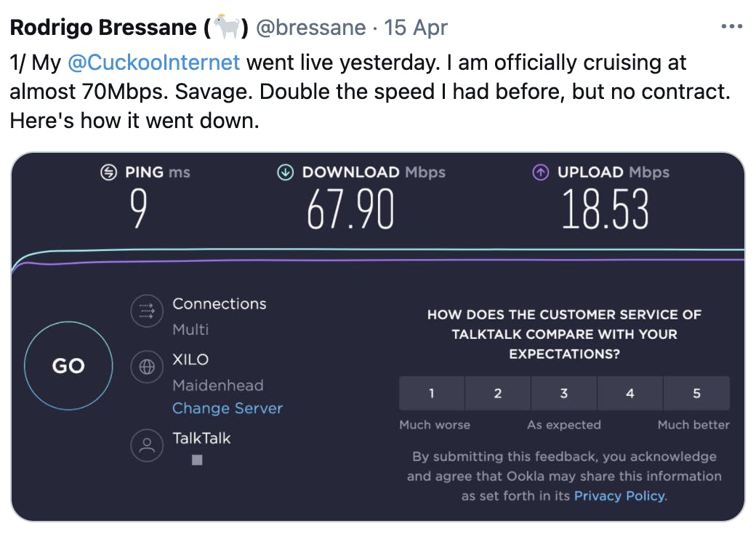Rate customer service 1 Much worse
This screenshot has height=534, width=756.
pyautogui.click(x=432, y=393)
